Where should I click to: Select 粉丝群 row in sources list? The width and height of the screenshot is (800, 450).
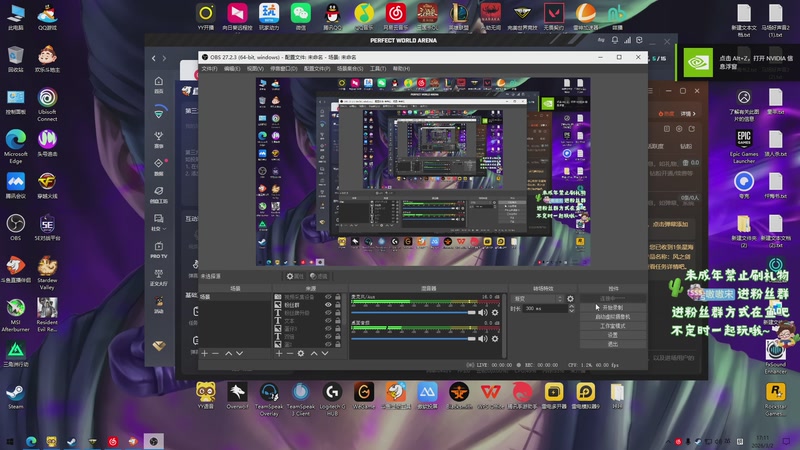pos(308,305)
